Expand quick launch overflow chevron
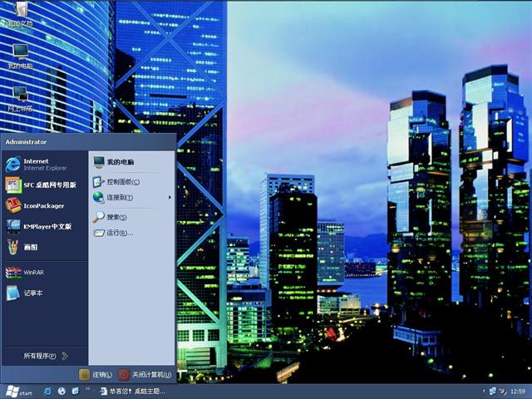This screenshot has height=399, width=532. coord(87,389)
